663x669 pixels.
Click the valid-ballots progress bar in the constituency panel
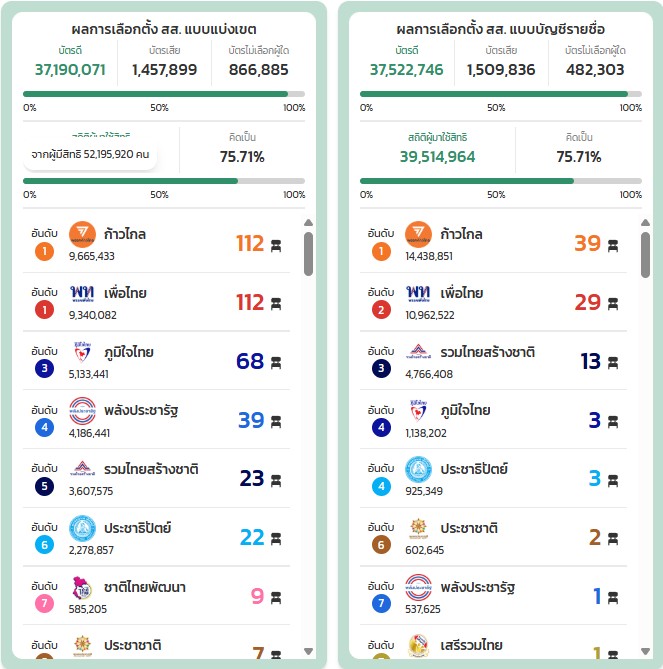click(x=164, y=94)
